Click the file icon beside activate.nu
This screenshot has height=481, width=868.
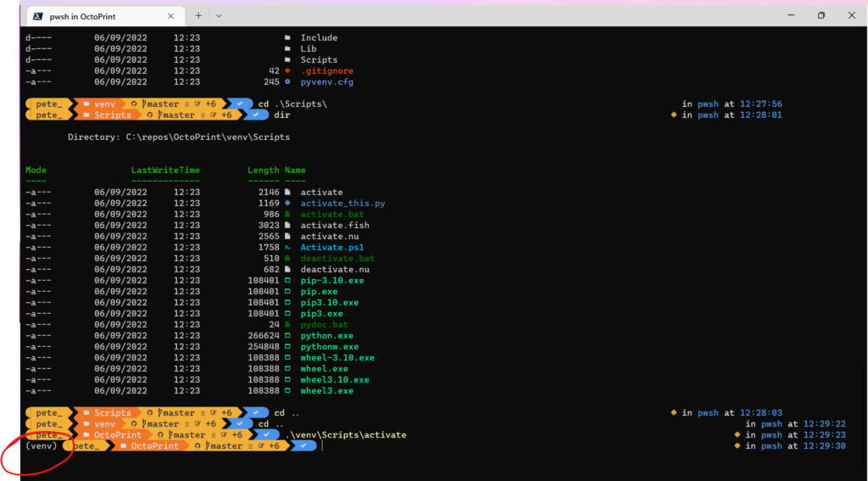pyautogui.click(x=287, y=237)
